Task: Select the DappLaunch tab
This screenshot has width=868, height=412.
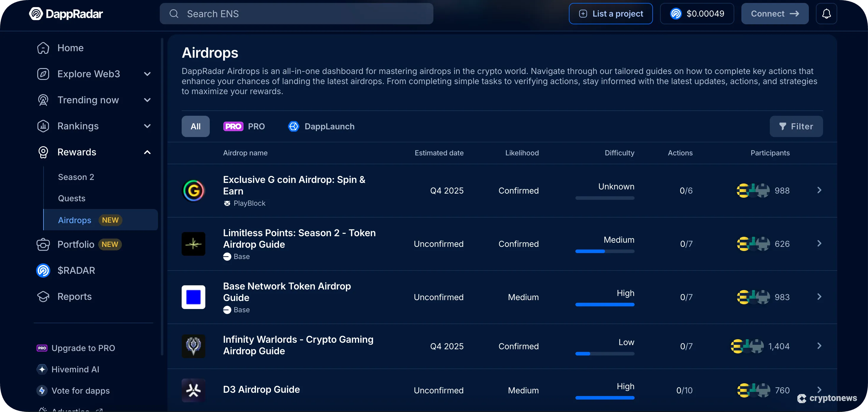Action: 322,126
